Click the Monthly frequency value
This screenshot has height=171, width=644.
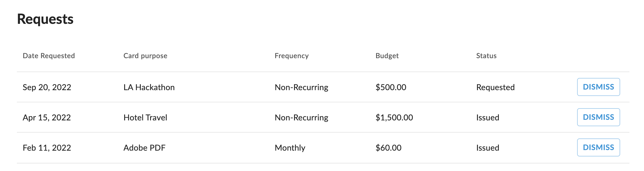pyautogui.click(x=290, y=148)
